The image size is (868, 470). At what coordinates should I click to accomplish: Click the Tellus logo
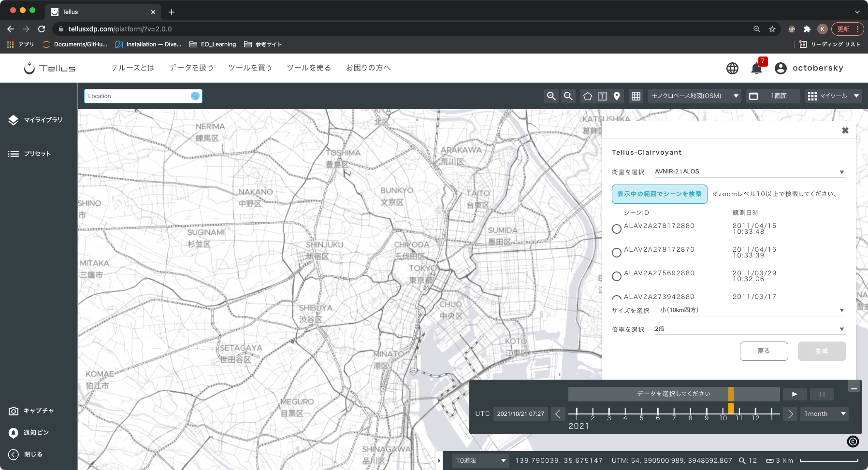click(x=50, y=68)
